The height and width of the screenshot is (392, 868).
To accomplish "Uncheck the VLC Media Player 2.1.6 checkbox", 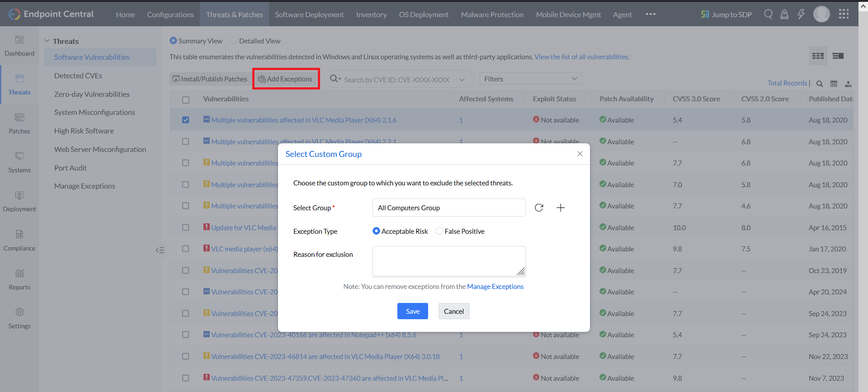I will click(x=186, y=120).
